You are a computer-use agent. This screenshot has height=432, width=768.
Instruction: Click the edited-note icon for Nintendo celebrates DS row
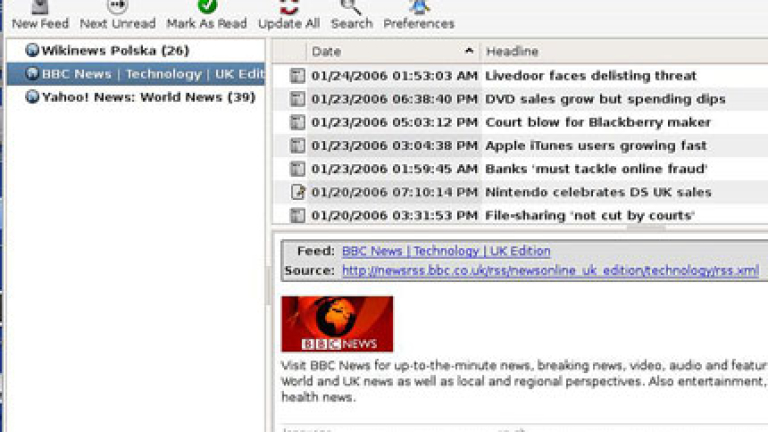298,192
